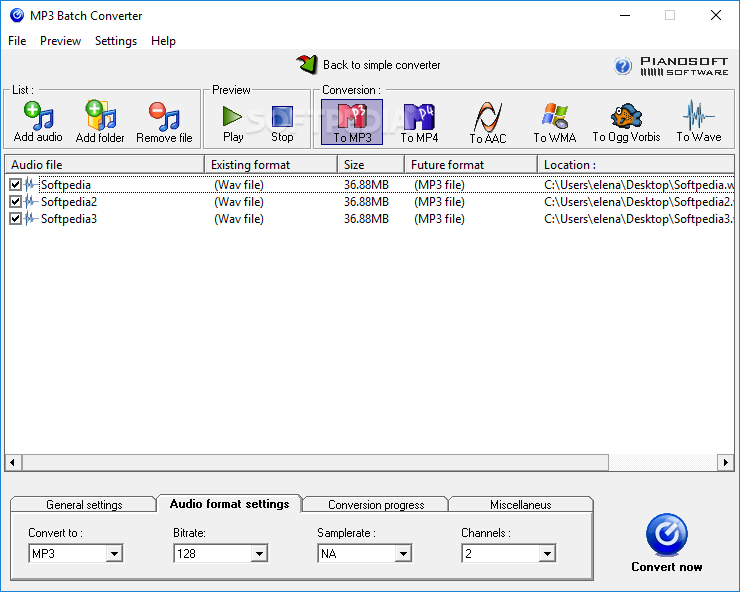Select the To Wave conversion
The image size is (740, 592).
coord(698,121)
